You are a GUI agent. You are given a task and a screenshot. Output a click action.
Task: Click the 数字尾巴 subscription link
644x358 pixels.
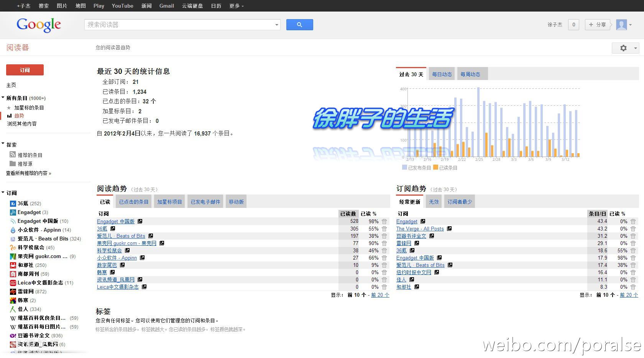[x=107, y=265]
